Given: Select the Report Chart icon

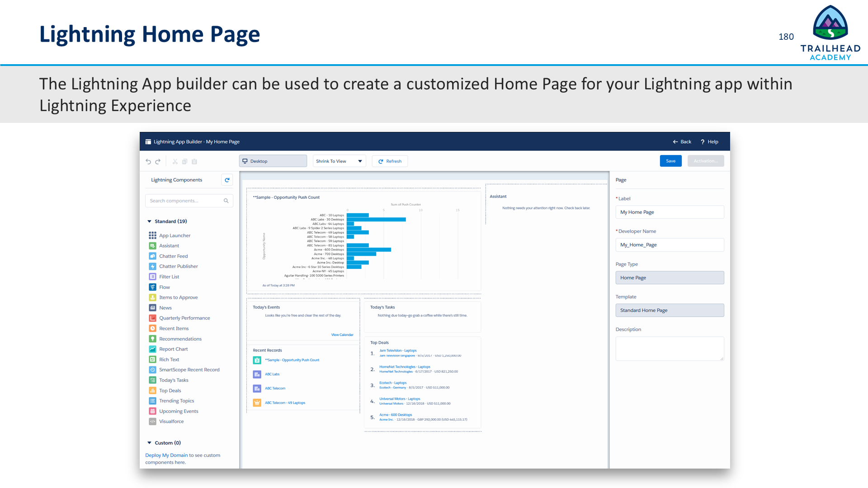Looking at the screenshot, I should pos(153,349).
